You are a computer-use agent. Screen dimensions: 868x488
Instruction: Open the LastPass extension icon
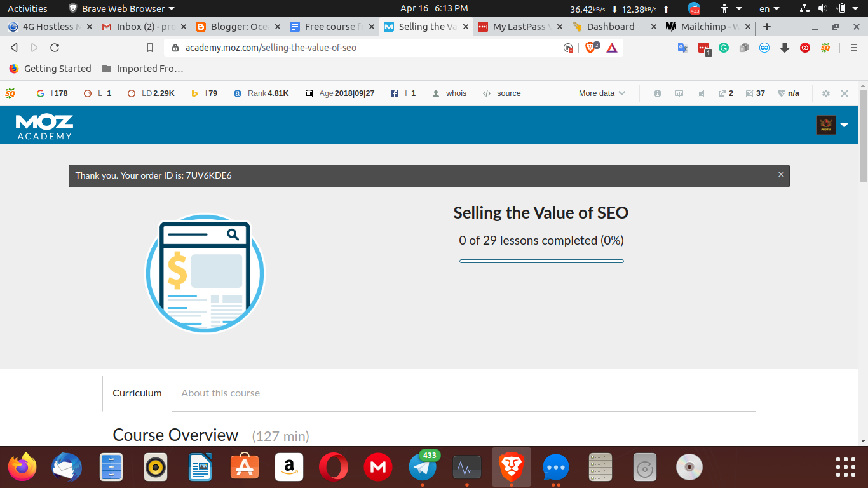point(703,48)
